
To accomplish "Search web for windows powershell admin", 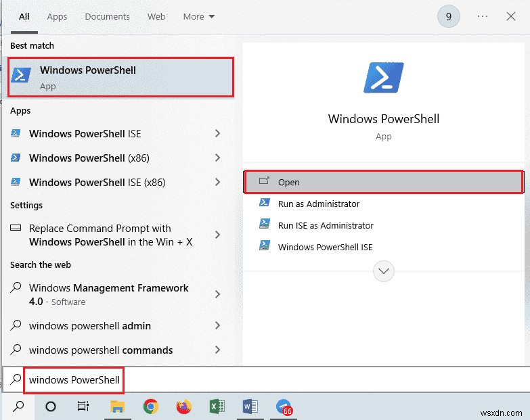I will [x=118, y=325].
